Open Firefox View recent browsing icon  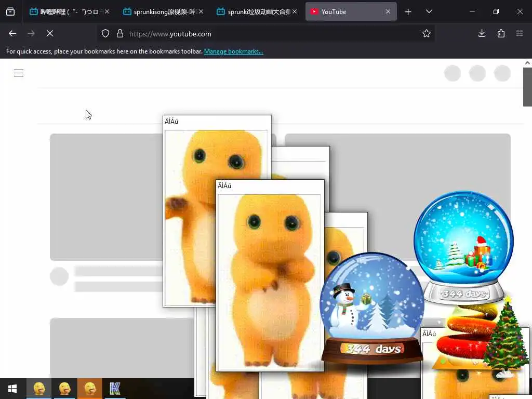tap(10, 12)
